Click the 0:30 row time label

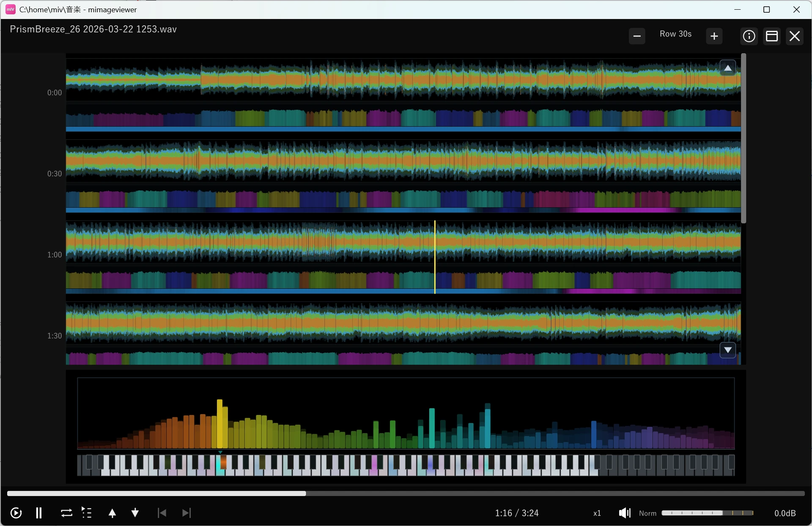55,174
